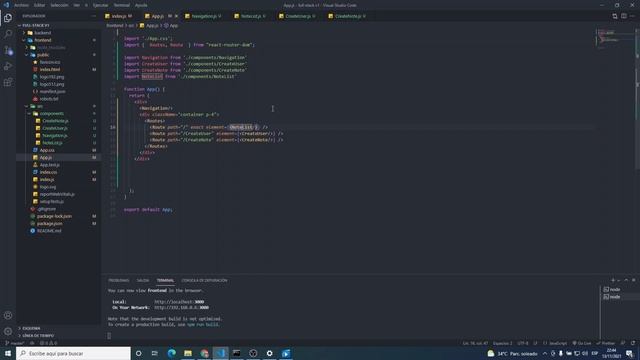
Task: Open the editor More Actions ellipsis
Action: click(632, 16)
